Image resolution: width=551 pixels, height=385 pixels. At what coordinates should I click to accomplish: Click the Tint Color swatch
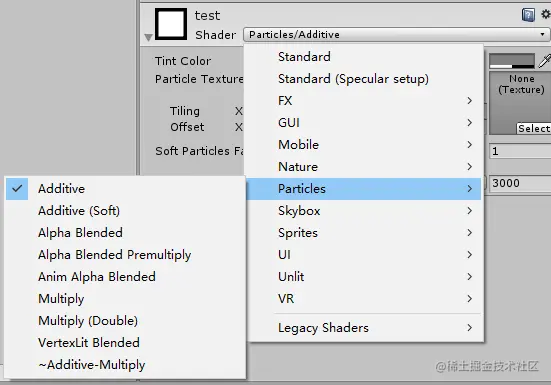[512, 61]
